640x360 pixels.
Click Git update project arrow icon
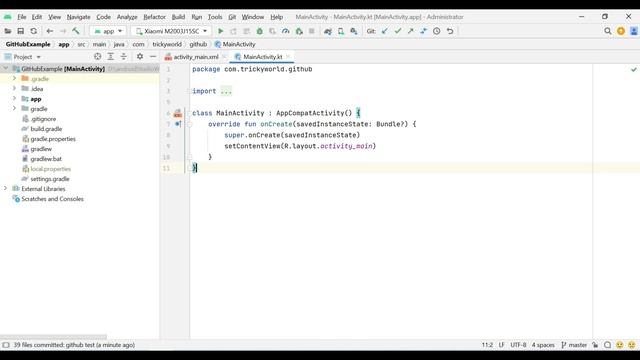(384, 31)
